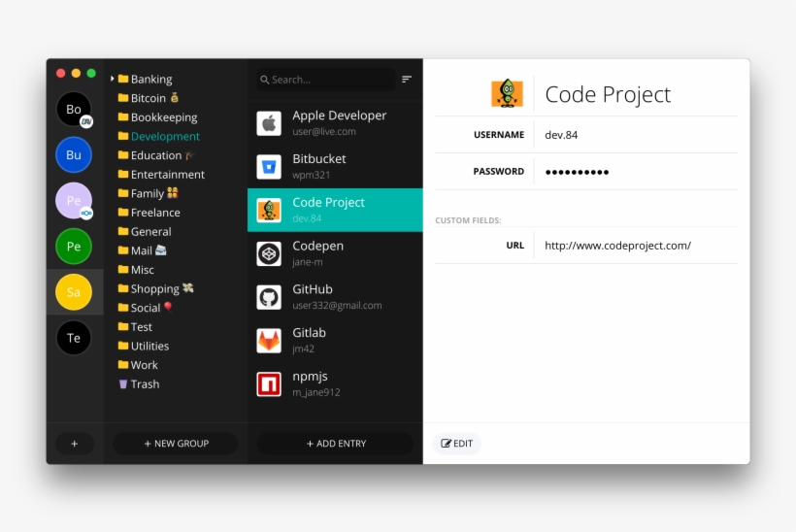
Task: Open the Mail group
Action: [x=142, y=250]
